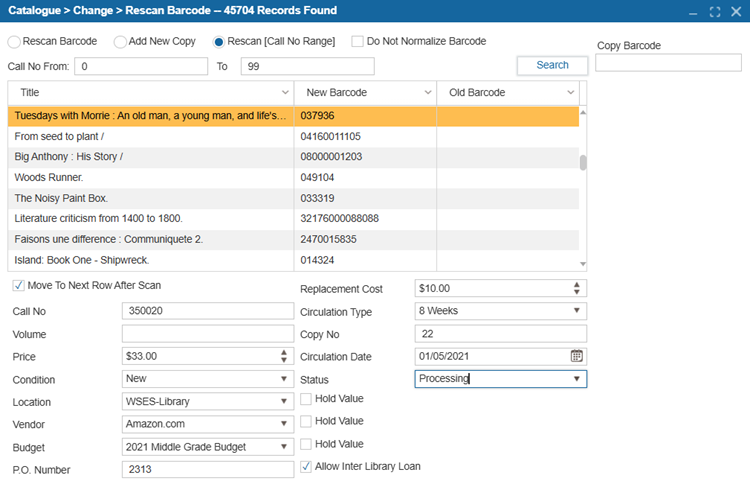Select the Add New Copy radio option
This screenshot has width=750, height=484.
(x=120, y=42)
